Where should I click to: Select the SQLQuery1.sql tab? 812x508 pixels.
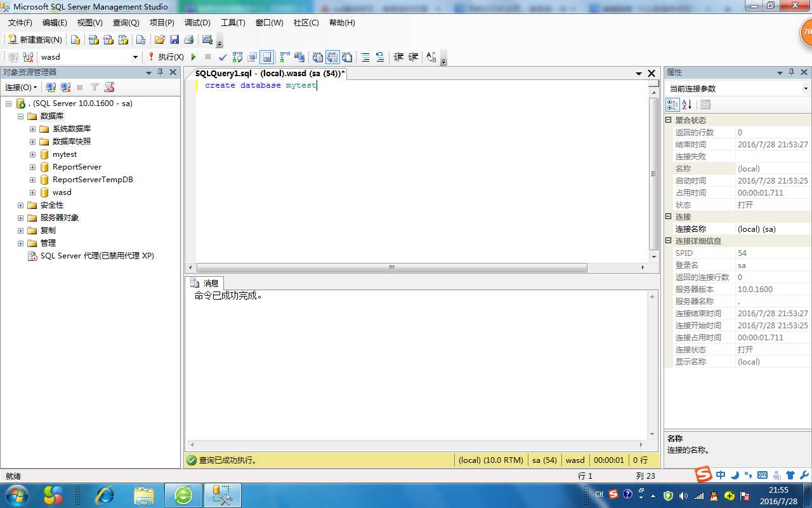[x=270, y=74]
